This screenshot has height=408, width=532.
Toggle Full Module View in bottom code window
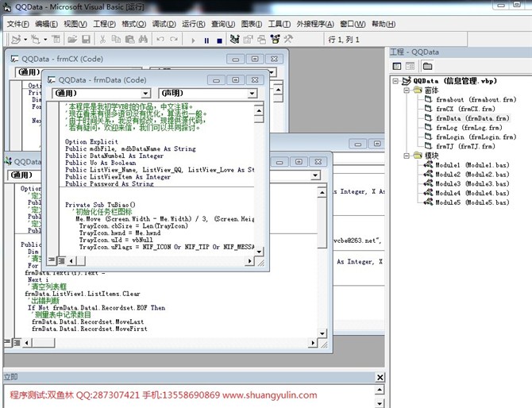coord(17,343)
